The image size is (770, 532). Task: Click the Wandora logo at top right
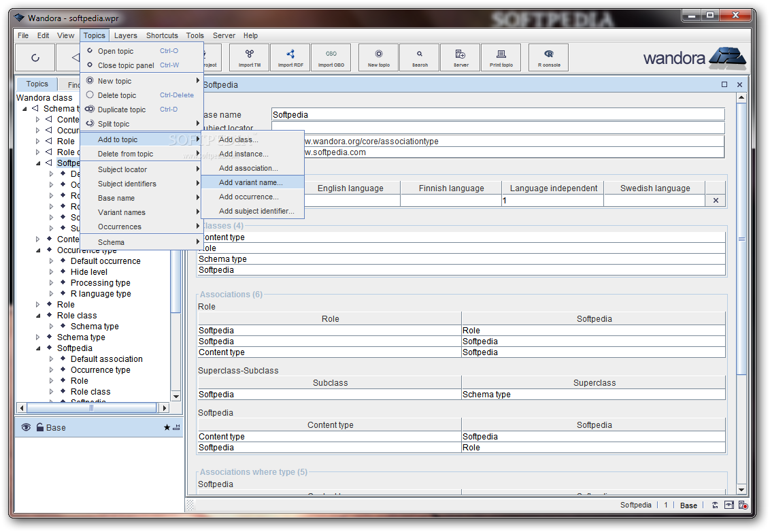(694, 57)
